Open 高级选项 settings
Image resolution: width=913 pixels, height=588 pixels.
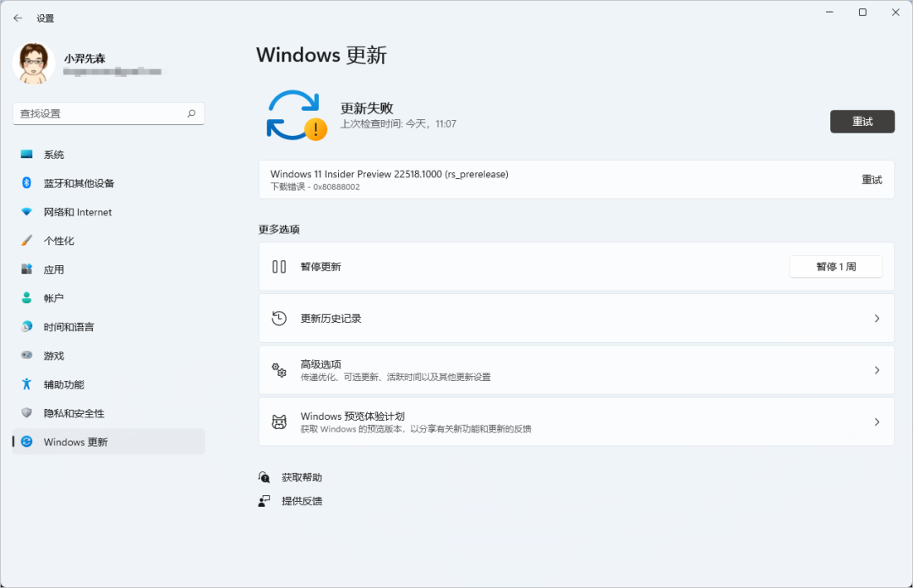(x=577, y=370)
